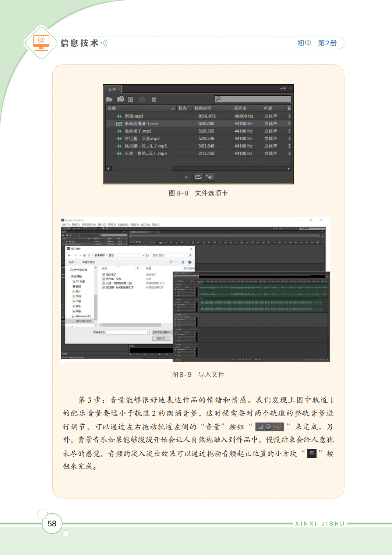392x555 pixels.
Task: Select 石进 - 夜的钢琴曲 (五) in dialog list
Action: click(117, 283)
